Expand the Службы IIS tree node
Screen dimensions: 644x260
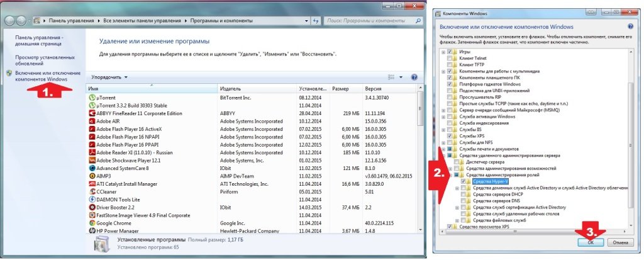(x=443, y=129)
